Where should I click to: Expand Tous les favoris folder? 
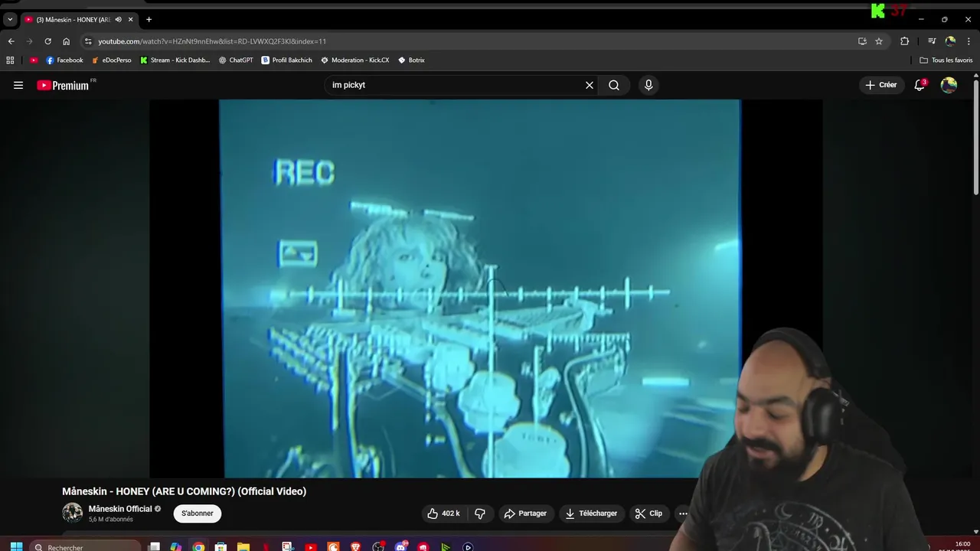click(946, 60)
